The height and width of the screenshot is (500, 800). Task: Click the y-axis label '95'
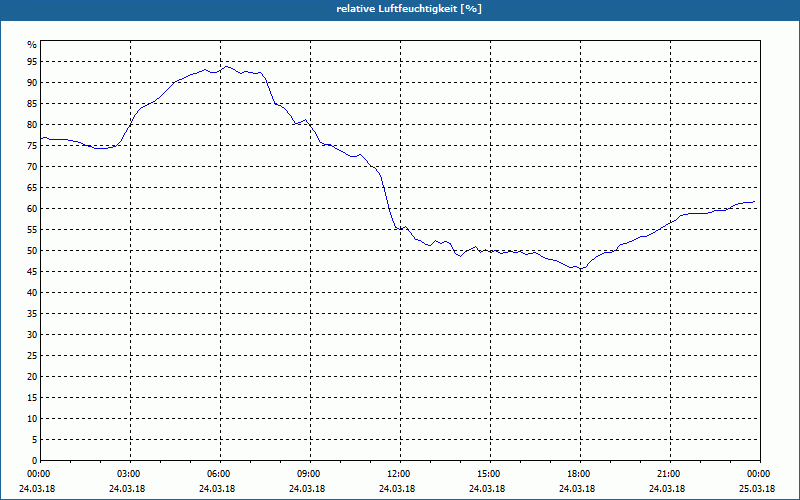coord(32,62)
